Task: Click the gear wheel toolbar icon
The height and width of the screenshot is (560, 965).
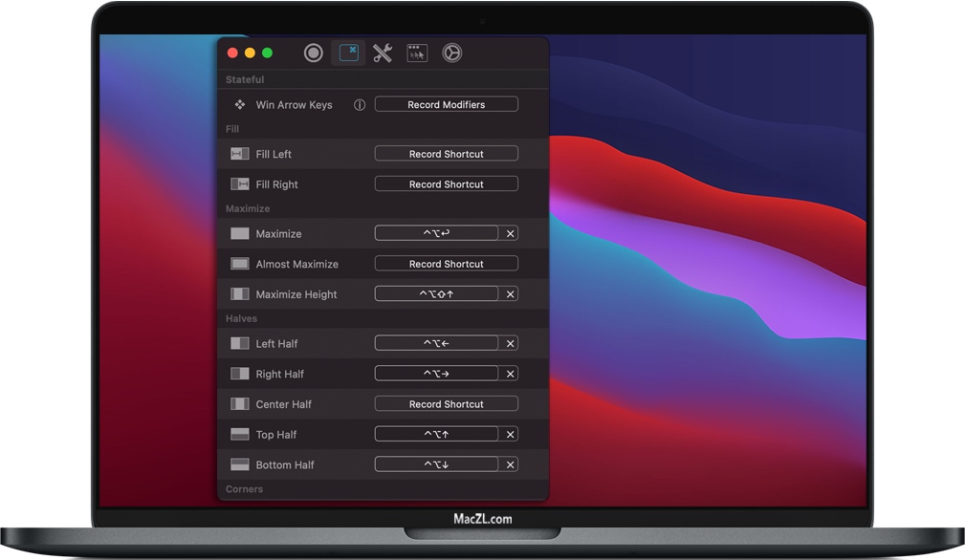Action: [x=450, y=53]
